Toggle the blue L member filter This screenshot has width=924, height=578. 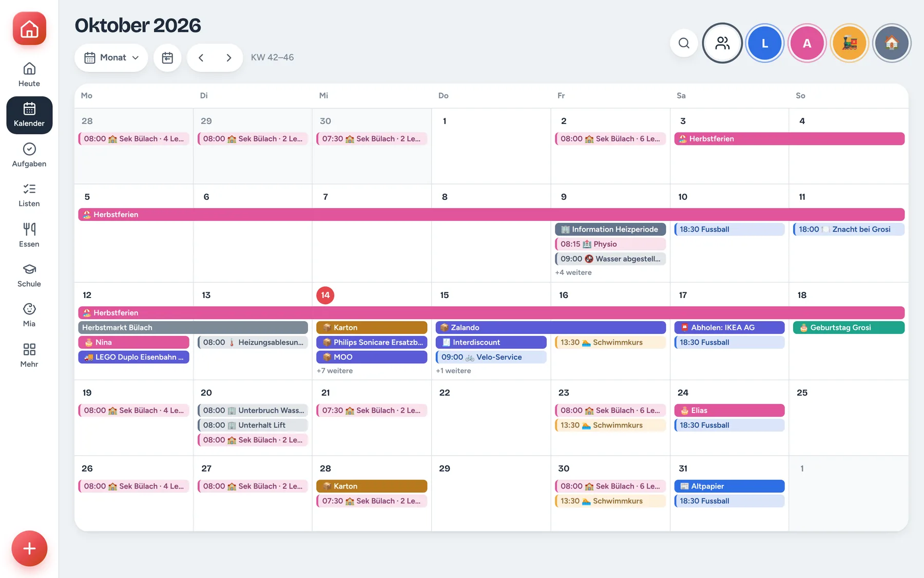(765, 43)
